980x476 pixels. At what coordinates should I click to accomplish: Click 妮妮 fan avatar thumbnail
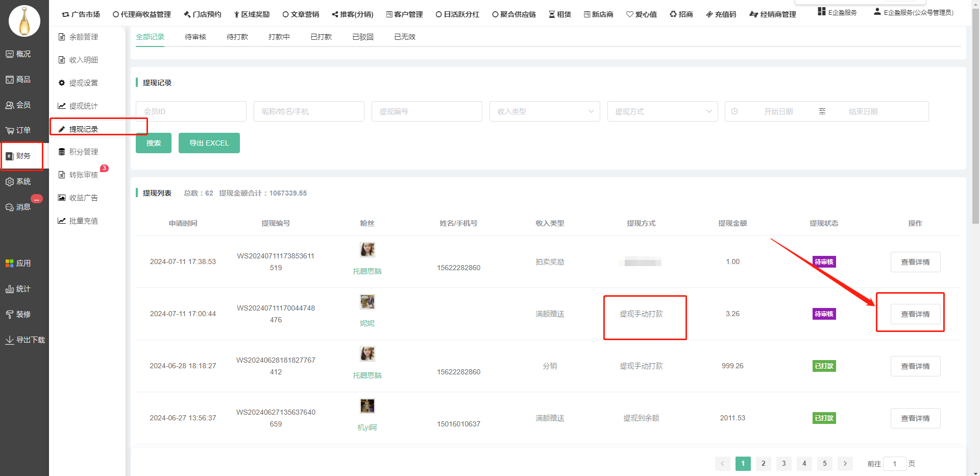[x=367, y=302]
